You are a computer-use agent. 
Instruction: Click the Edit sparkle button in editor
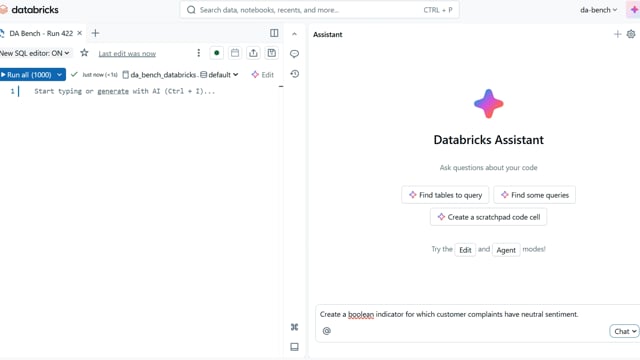point(263,75)
